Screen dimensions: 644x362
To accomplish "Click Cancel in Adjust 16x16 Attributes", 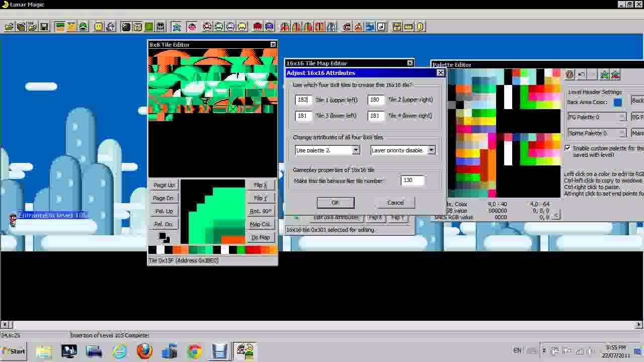I will (395, 203).
